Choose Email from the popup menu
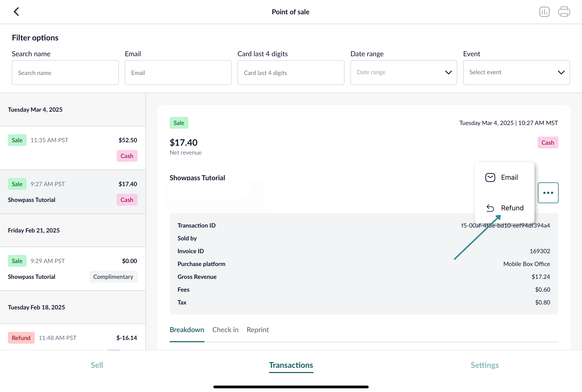The height and width of the screenshot is (392, 582). point(504,177)
